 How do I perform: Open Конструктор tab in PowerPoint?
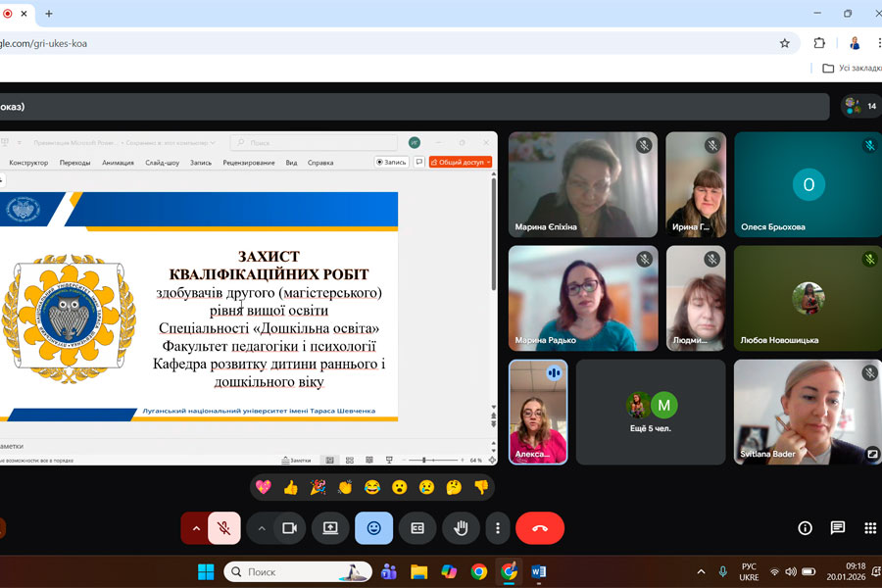coord(28,163)
